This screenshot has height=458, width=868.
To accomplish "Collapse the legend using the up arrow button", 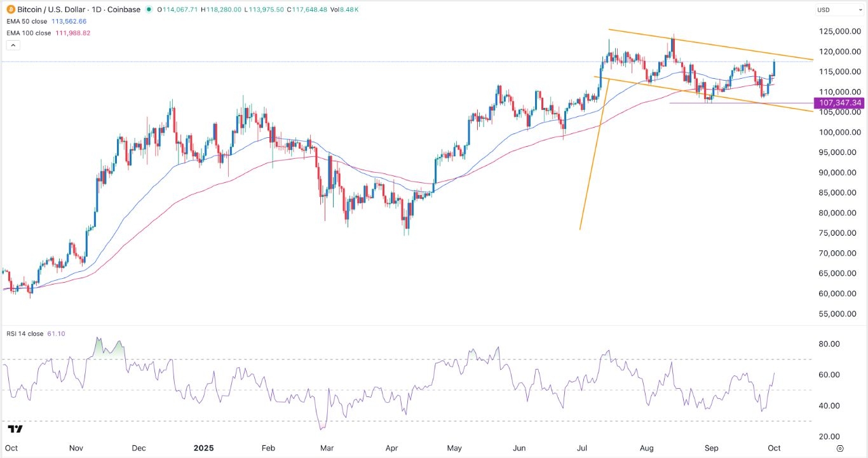I will [x=13, y=44].
